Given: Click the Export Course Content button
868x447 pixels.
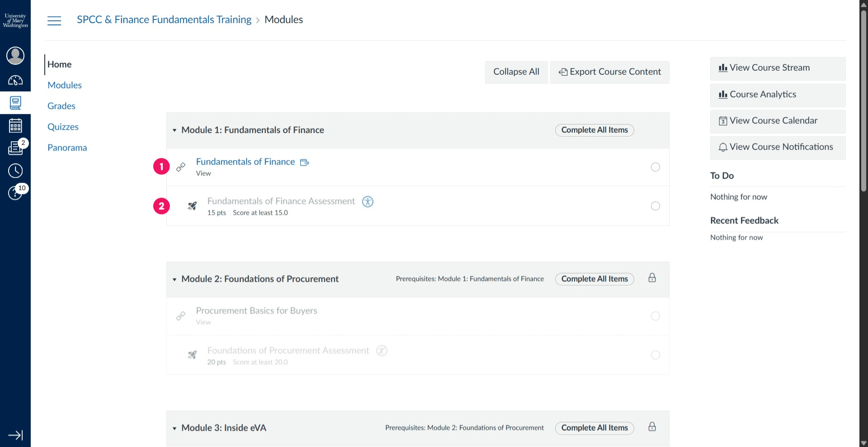Looking at the screenshot, I should (609, 72).
